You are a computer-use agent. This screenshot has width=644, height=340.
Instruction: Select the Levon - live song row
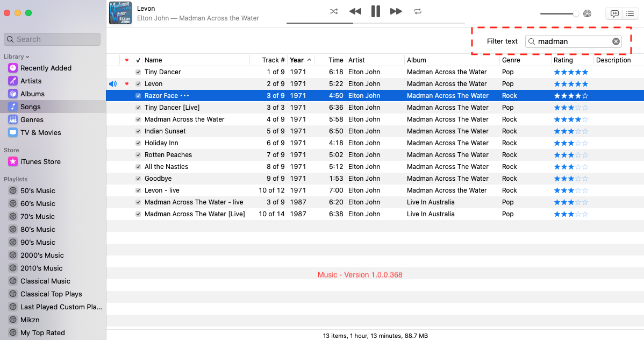[375, 190]
